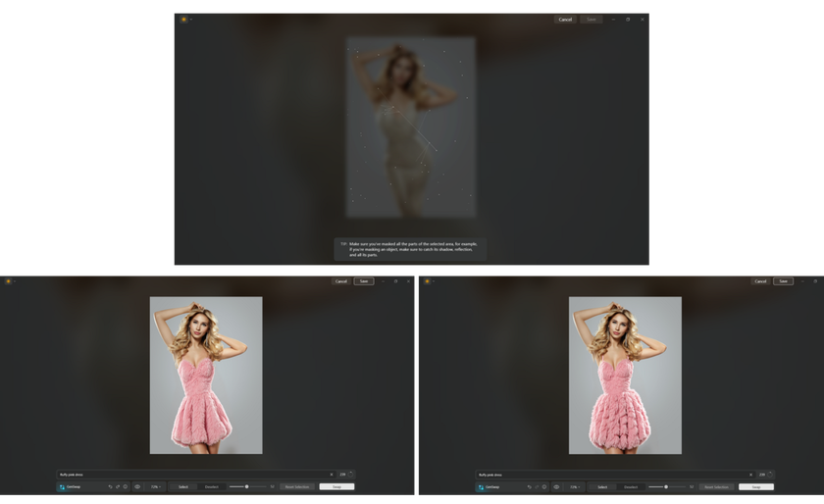Screen dimensions: 824x504
Task: Open logo dropdown arrow in bottom-left window
Action: tap(14, 281)
